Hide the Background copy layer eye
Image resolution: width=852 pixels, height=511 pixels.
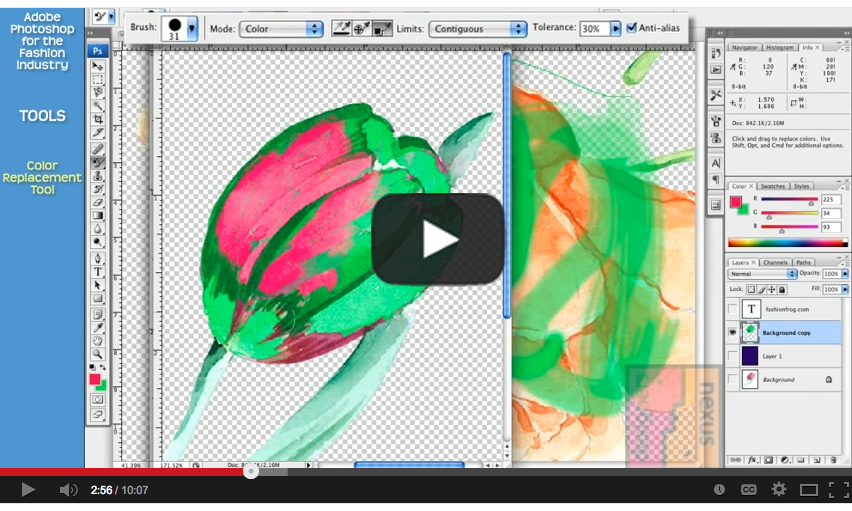tap(732, 332)
